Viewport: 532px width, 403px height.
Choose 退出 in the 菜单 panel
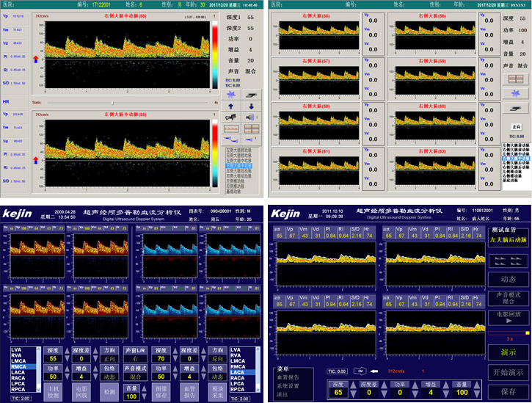(285, 393)
